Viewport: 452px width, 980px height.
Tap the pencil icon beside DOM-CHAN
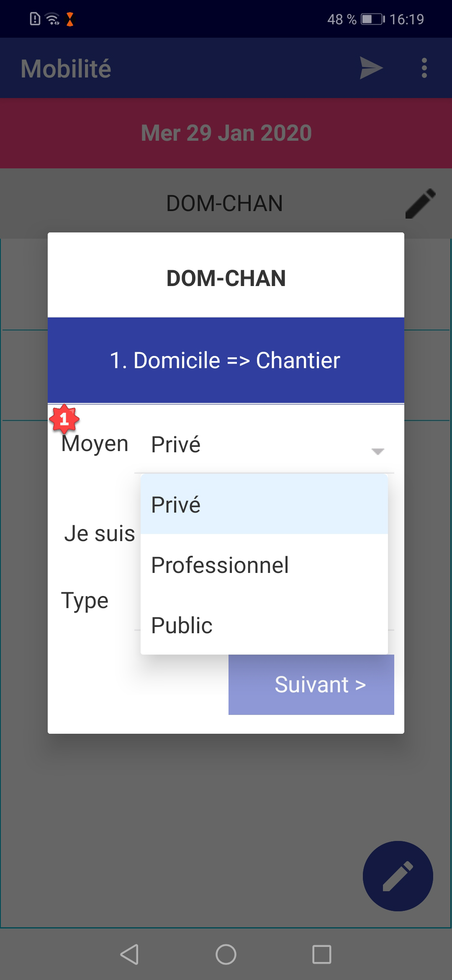[x=420, y=204]
